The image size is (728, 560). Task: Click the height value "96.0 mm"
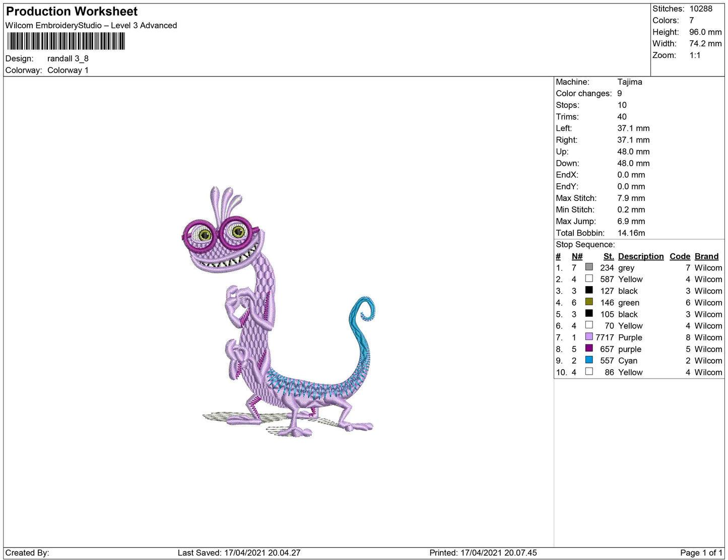coord(705,32)
